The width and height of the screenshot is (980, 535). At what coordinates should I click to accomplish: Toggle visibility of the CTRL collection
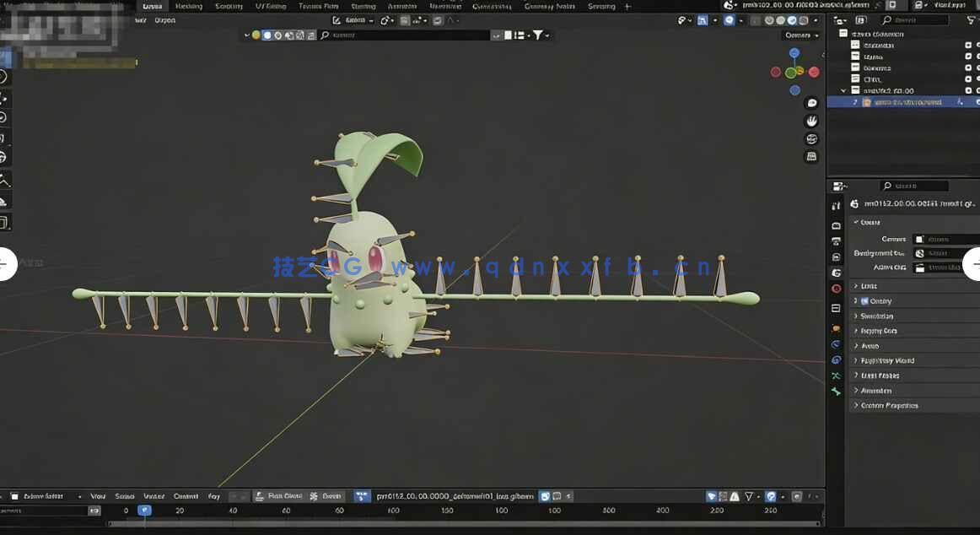click(968, 78)
